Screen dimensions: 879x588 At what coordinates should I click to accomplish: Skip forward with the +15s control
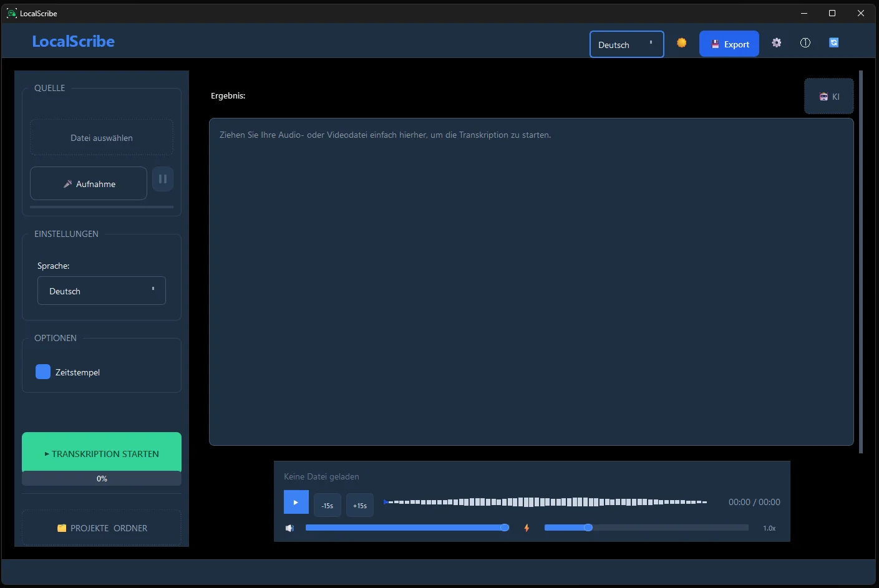tap(359, 505)
